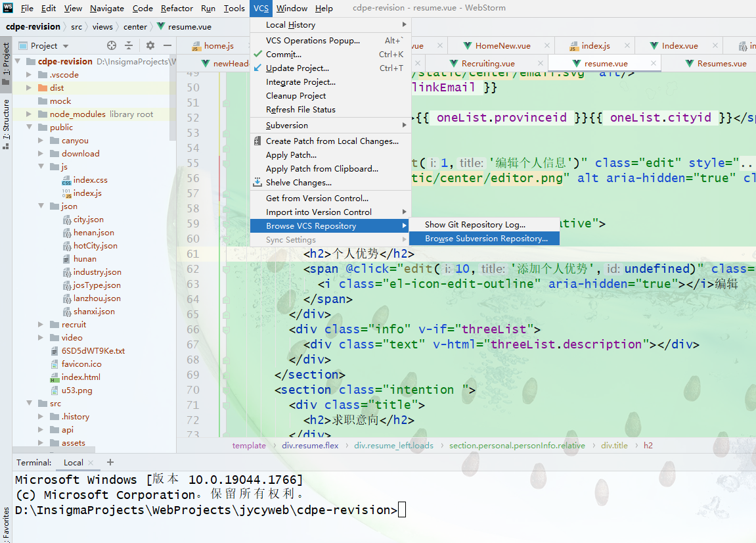This screenshot has width=756, height=543.
Task: Open city.json in the project tree
Action: pos(88,219)
